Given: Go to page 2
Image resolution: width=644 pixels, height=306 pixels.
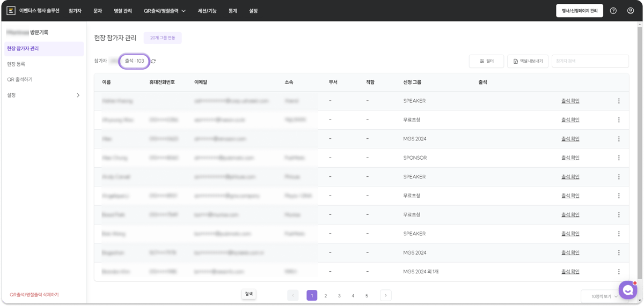Looking at the screenshot, I should pos(325,295).
